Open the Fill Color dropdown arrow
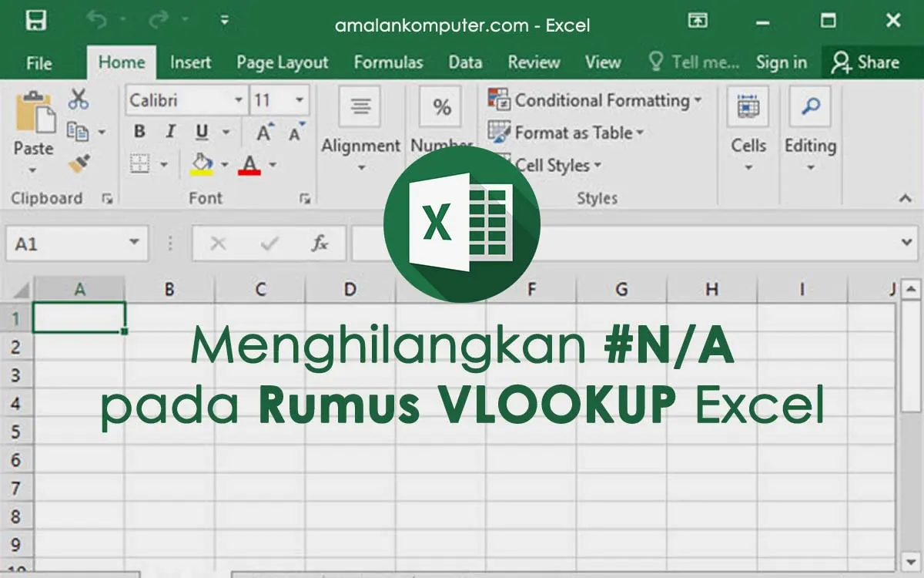Viewport: 924px width, 578px height. 225,165
